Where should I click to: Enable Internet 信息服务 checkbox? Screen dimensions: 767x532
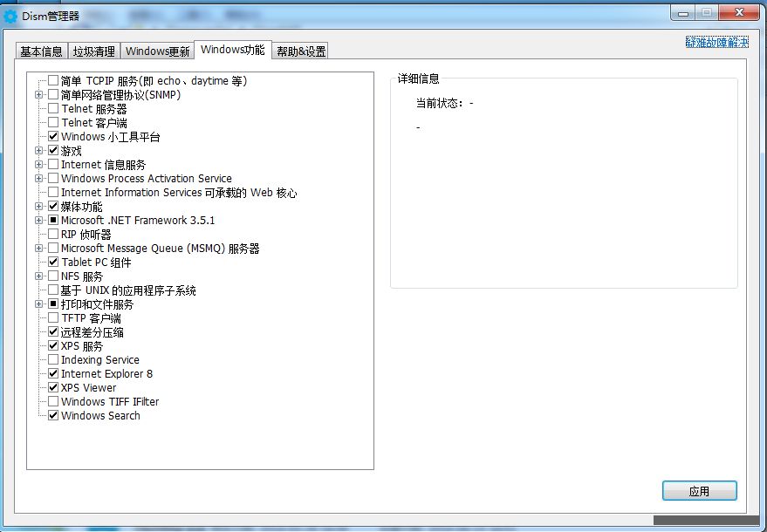(x=53, y=164)
